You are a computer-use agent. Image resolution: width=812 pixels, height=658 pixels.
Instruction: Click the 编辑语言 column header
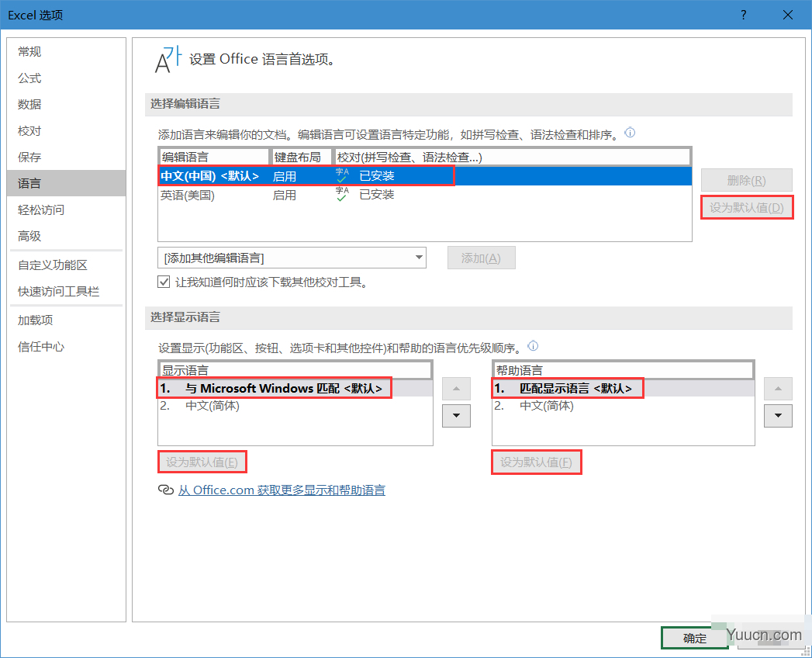coord(214,157)
